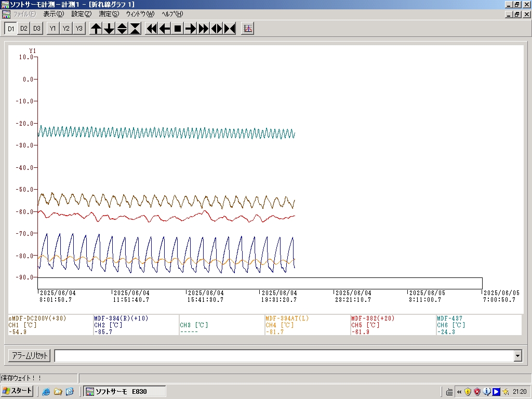
Task: Click the Windows スタート button
Action: pos(17,391)
